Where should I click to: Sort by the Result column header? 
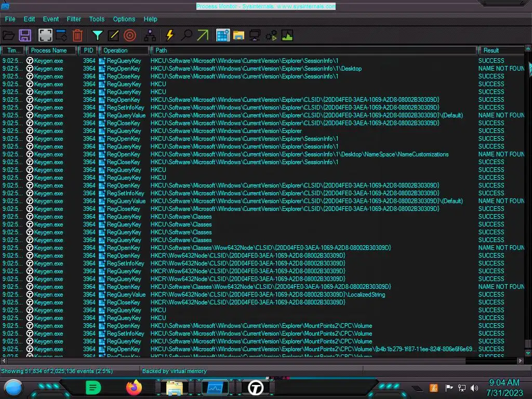click(x=501, y=50)
